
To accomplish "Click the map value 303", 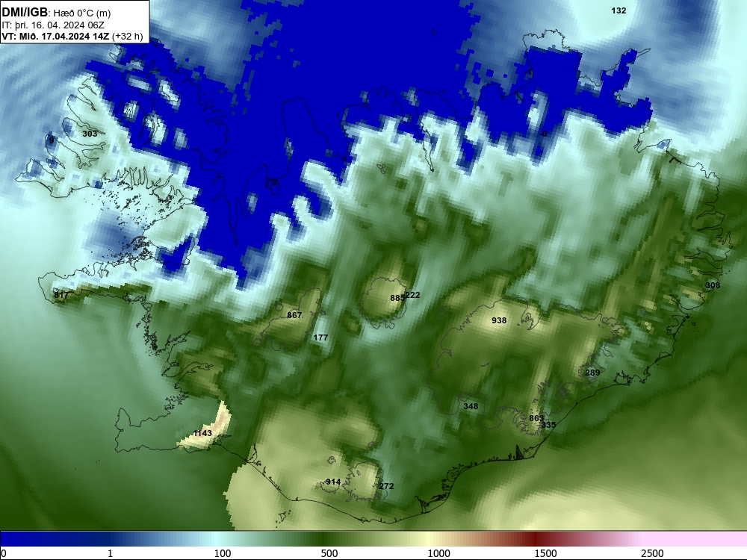I will tap(90, 134).
